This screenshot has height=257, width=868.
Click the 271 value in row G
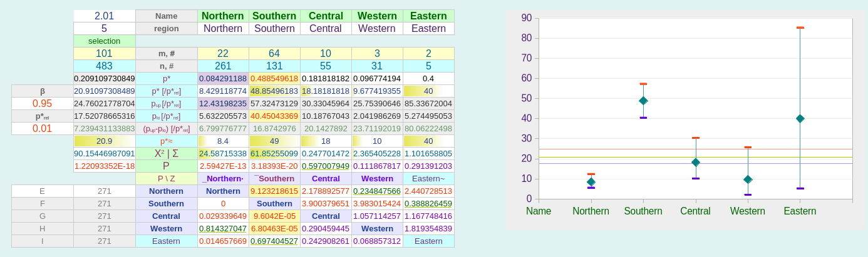(x=105, y=216)
